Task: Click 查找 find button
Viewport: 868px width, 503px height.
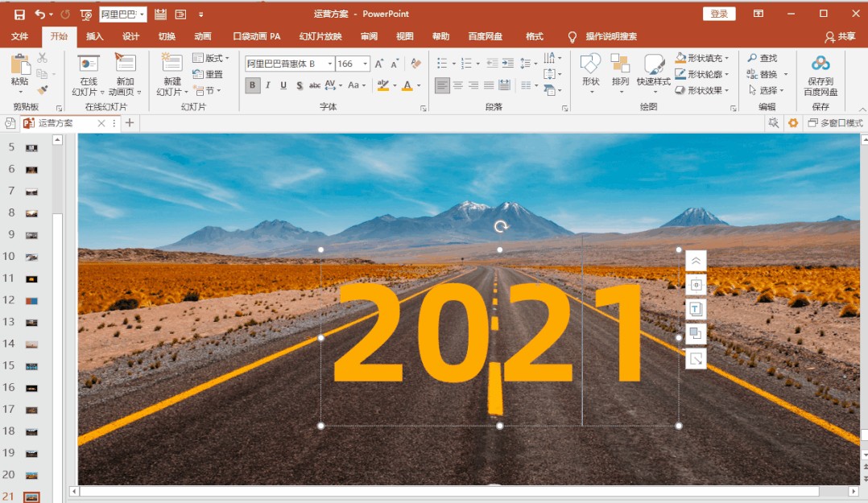Action: (763, 58)
